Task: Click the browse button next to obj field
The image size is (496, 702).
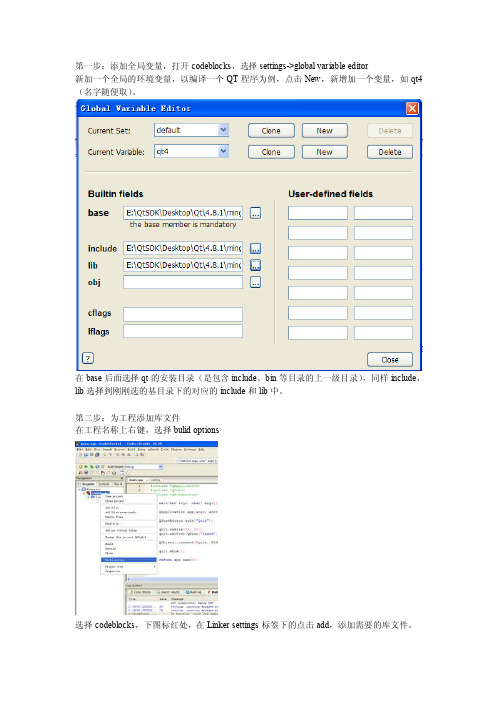Action: 255,282
